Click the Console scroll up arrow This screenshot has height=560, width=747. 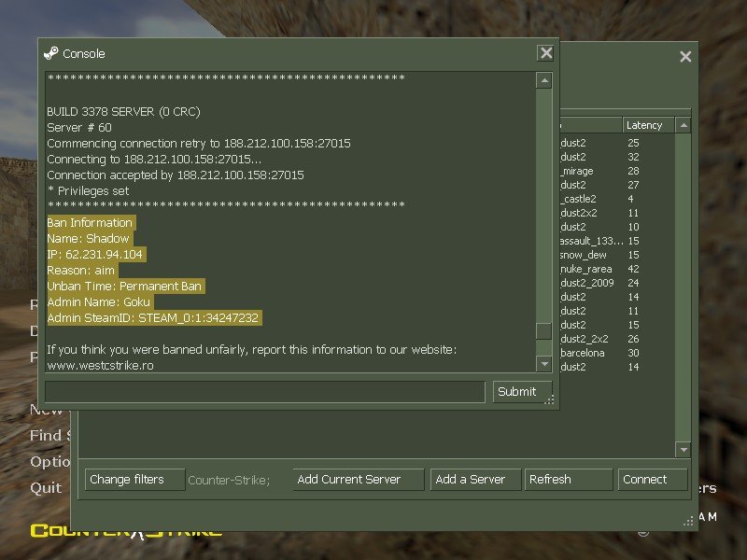543,80
